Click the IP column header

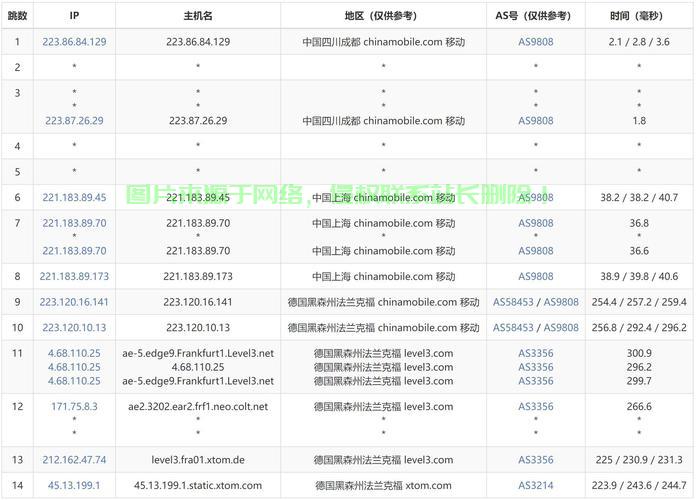(x=74, y=16)
